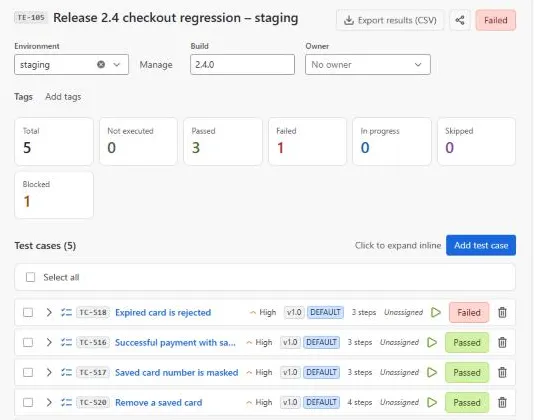The width and height of the screenshot is (535, 420).
Task: Click the In progress count card
Action: pos(392,142)
